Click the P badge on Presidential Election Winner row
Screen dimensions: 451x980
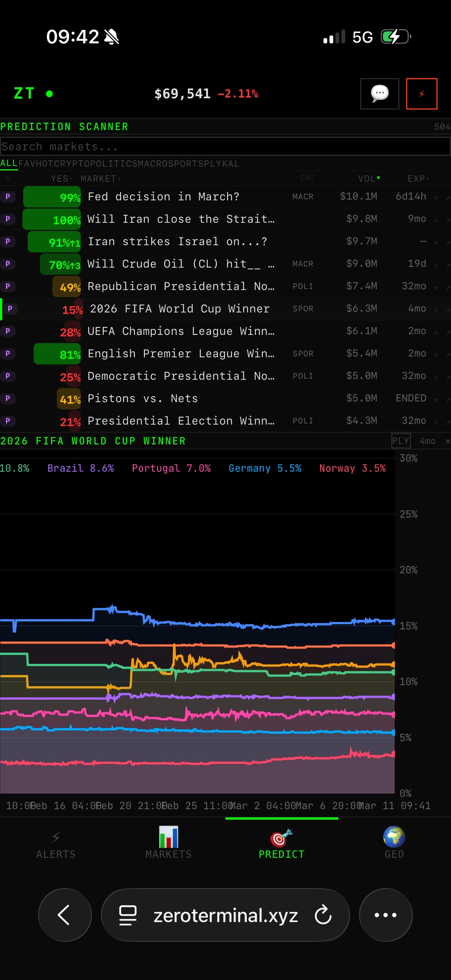coord(7,421)
